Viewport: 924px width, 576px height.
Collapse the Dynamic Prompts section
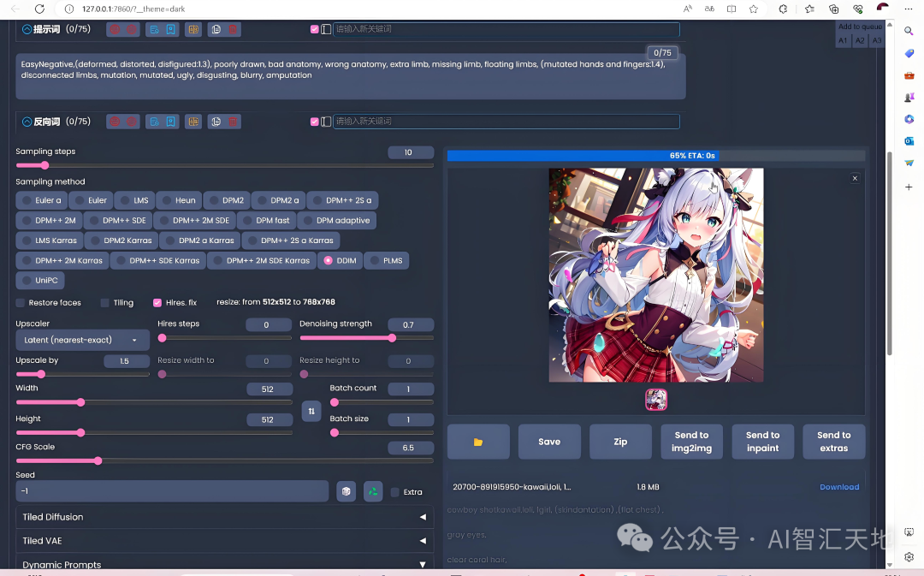(224, 564)
